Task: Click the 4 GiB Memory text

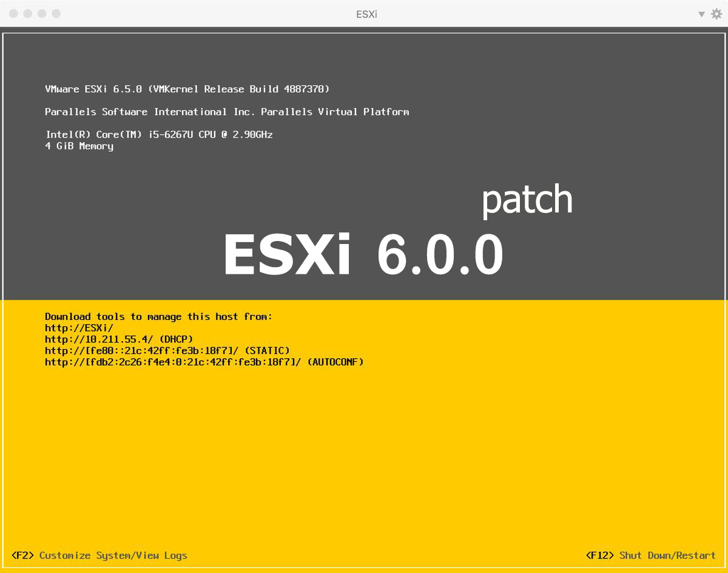Action: 79,146
